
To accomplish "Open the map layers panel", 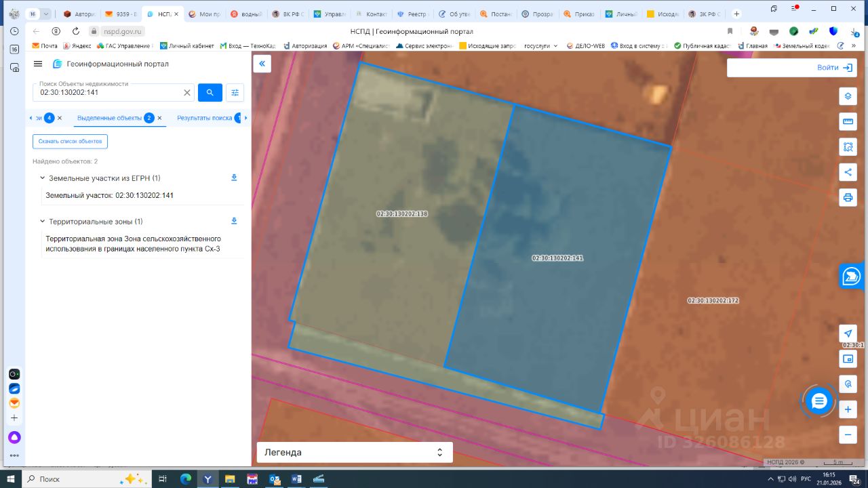I will [x=848, y=96].
